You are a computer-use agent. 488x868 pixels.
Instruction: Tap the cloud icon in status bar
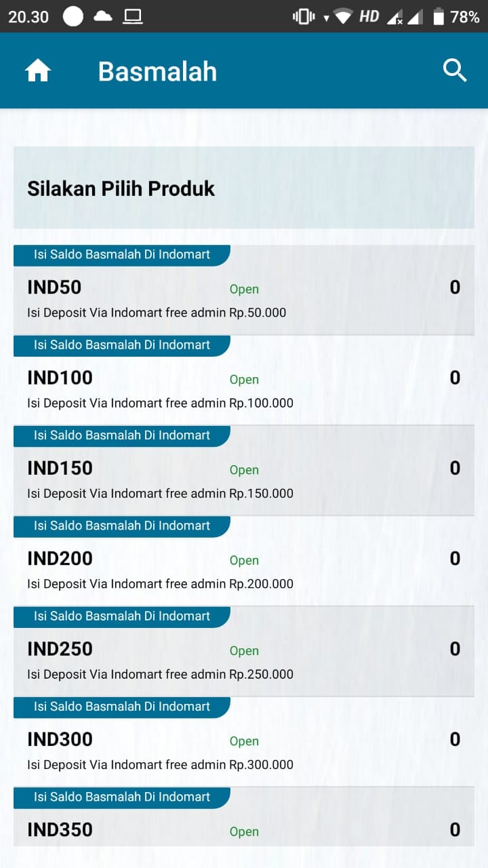(x=103, y=16)
